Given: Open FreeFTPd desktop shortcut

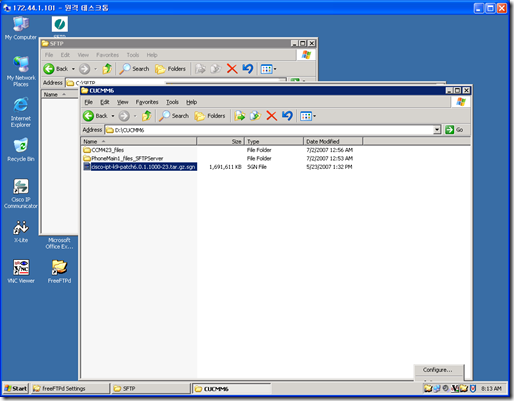Looking at the screenshot, I should coord(59,271).
